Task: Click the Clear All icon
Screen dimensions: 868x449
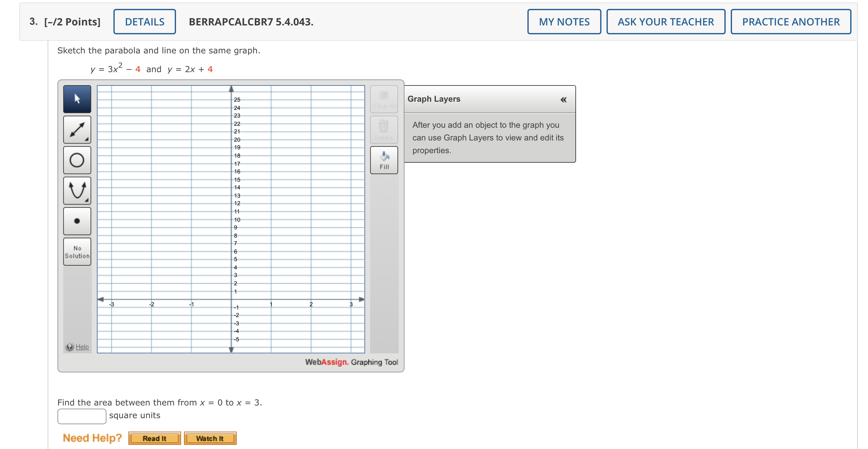Action: [x=384, y=99]
